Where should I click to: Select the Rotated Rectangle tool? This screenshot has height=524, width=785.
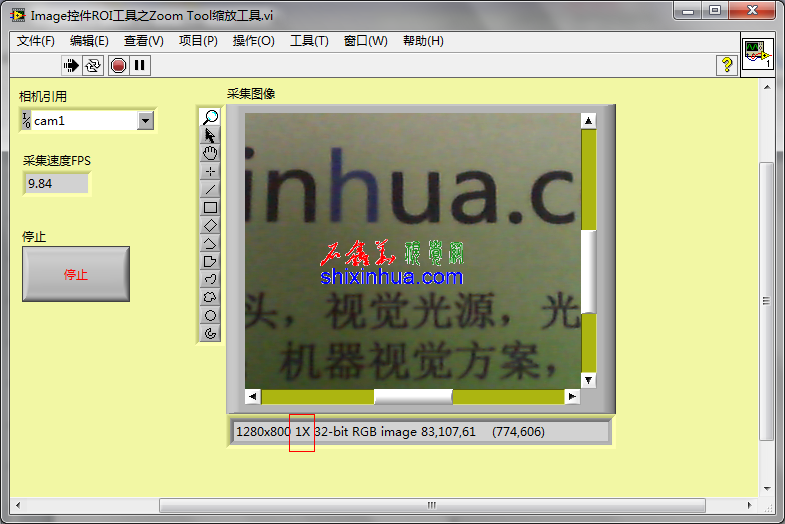click(x=210, y=225)
